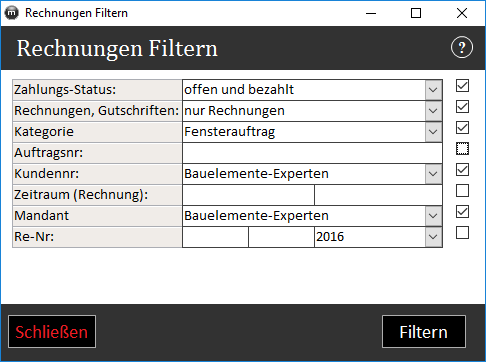The image size is (486, 362).
Task: Click Kundennr value 'Bauelemente-Experten'
Action: [x=256, y=174]
